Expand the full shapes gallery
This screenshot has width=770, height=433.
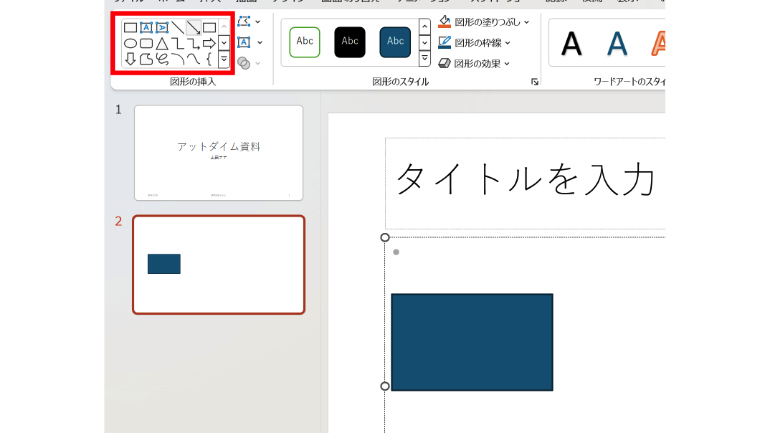point(224,59)
